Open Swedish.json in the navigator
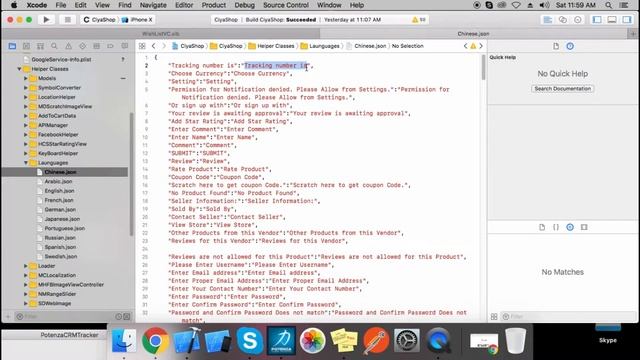This screenshot has width=640, height=360. coord(61,257)
